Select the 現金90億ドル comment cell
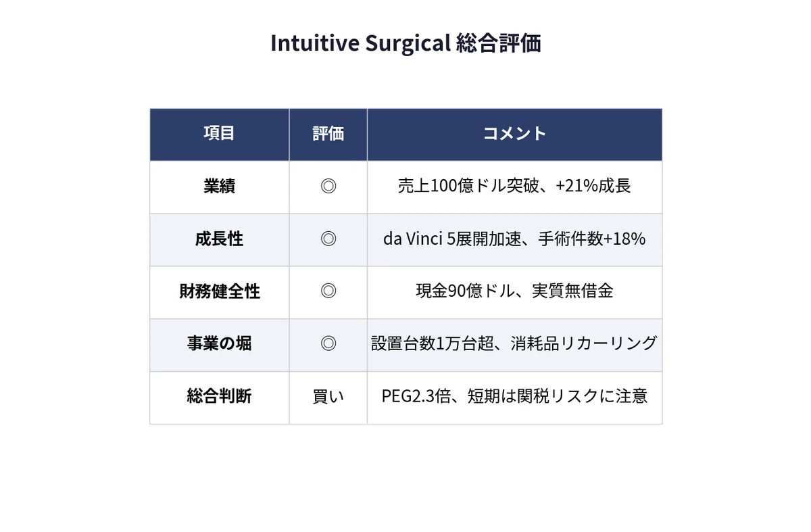Screen dimensions: 811x532 [514, 292]
